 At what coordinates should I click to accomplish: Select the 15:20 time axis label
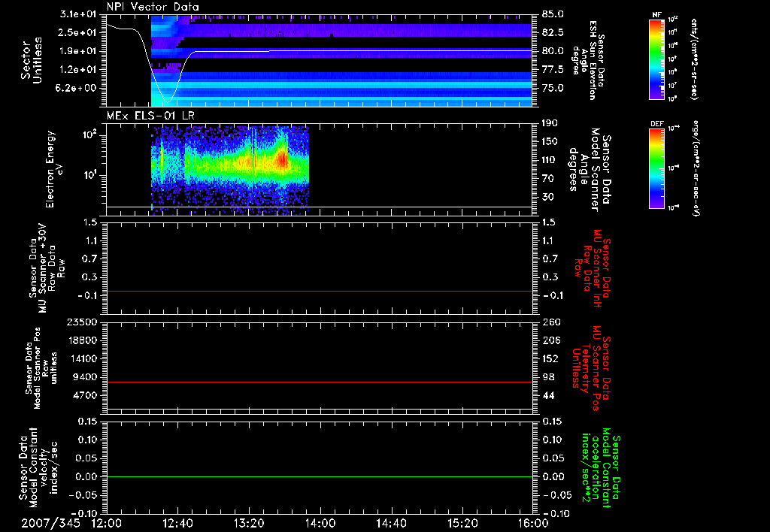(462, 523)
